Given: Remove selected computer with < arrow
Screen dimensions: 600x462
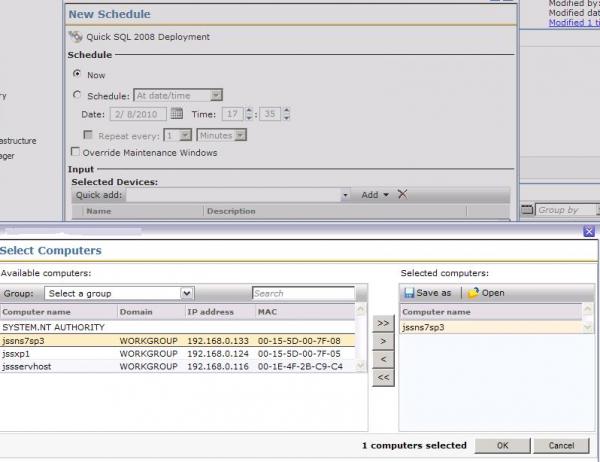Looking at the screenshot, I should coord(383,359).
